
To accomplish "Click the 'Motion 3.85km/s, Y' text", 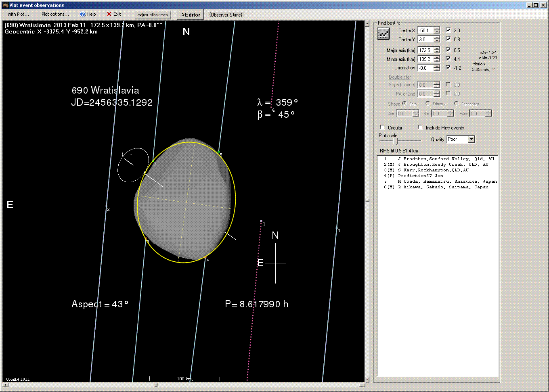I will [483, 67].
